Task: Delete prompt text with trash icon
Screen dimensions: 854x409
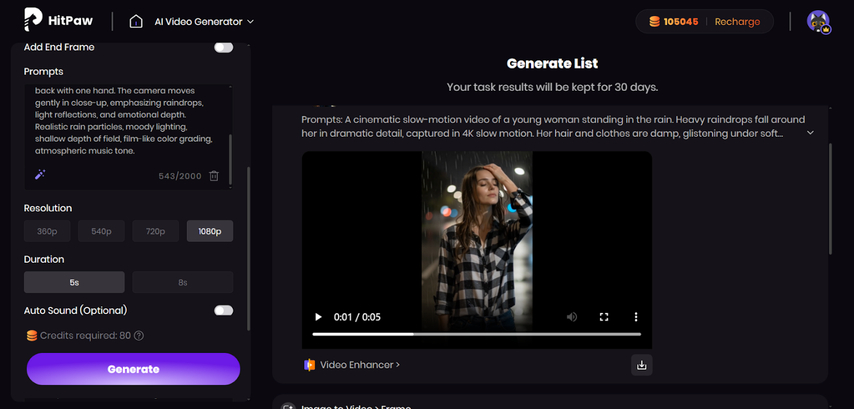Action: (214, 176)
